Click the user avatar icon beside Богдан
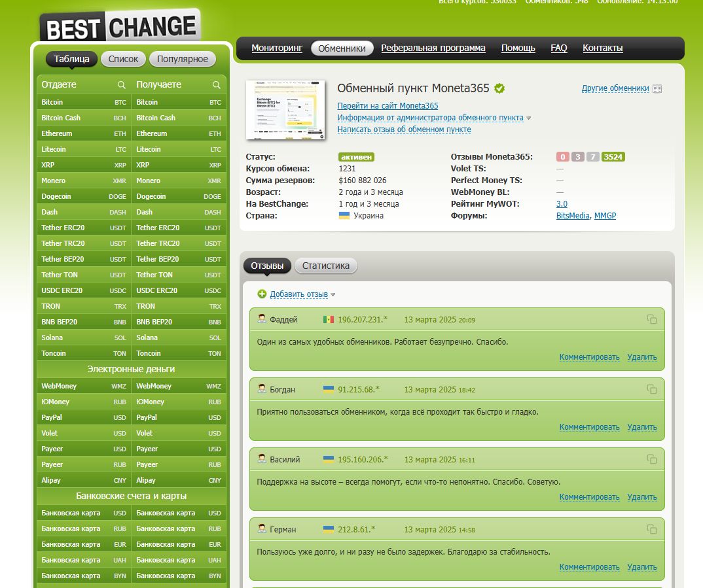Image resolution: width=703 pixels, height=588 pixels. click(262, 389)
